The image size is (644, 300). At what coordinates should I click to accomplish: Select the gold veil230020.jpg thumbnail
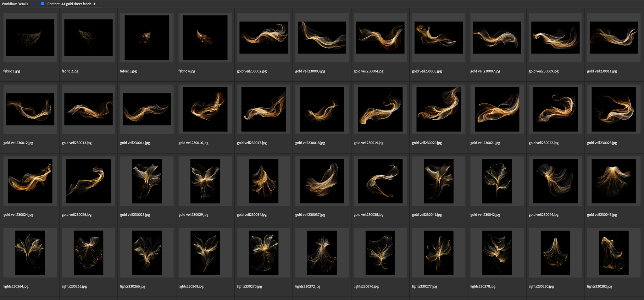coord(439,109)
